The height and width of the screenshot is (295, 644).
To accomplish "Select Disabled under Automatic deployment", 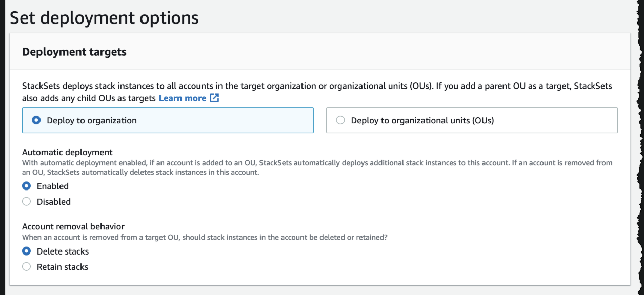I will (27, 202).
